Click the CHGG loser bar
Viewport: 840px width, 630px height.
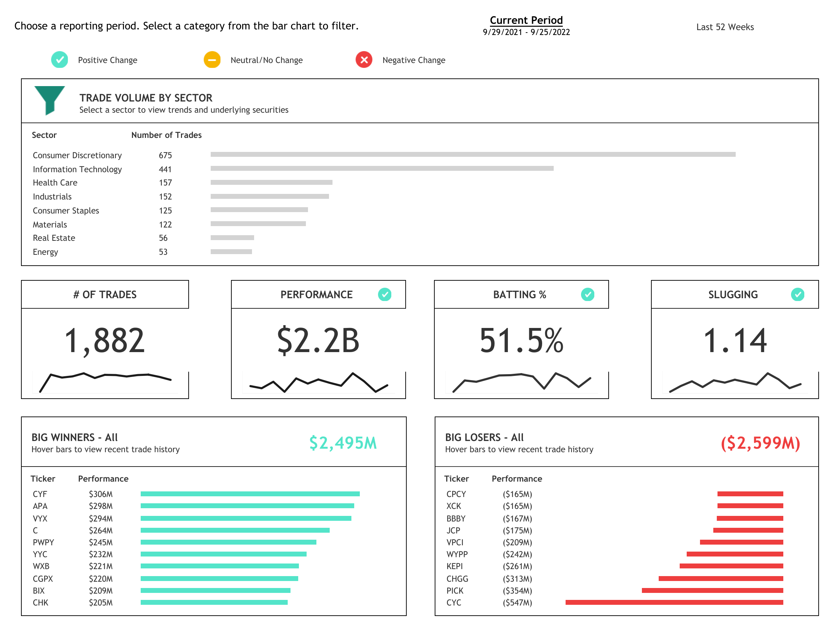(721, 579)
